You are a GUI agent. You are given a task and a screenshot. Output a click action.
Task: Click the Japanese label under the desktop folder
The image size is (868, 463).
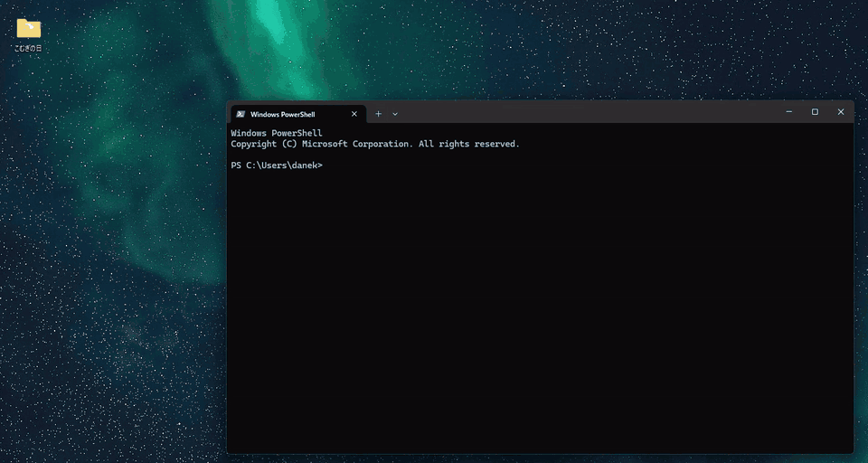tap(28, 49)
